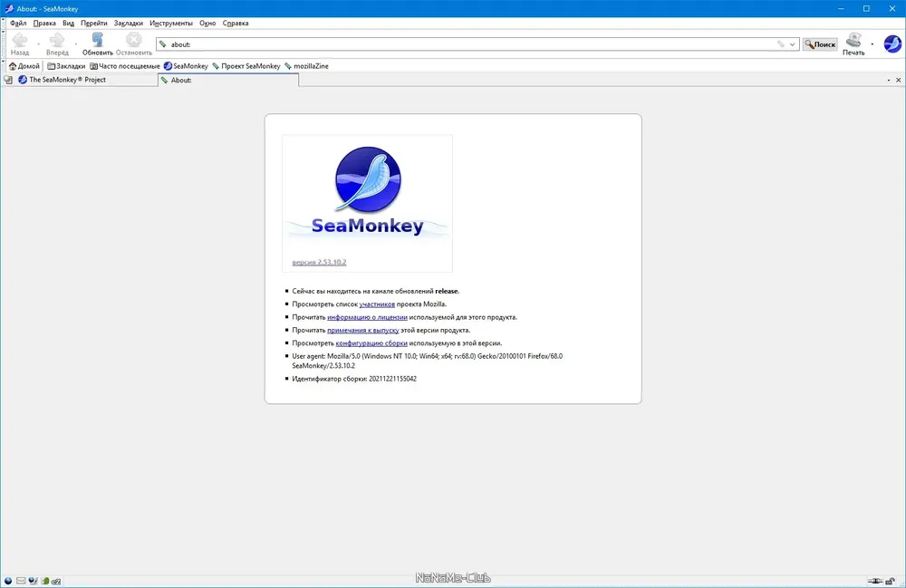Screen dimensions: 906x588
Task: Open Mail via envelope icon in status bar
Action: coord(21,581)
